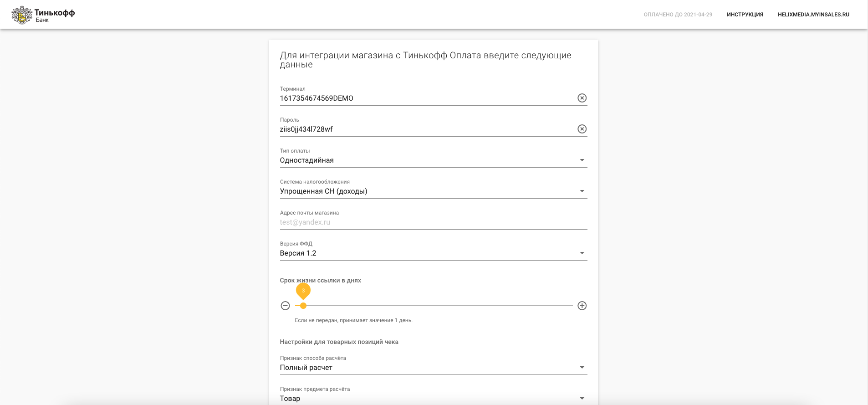868x405 pixels.
Task: Click the ОПЛАЧЕНО ДО 2021-04-29 label
Action: (x=678, y=15)
